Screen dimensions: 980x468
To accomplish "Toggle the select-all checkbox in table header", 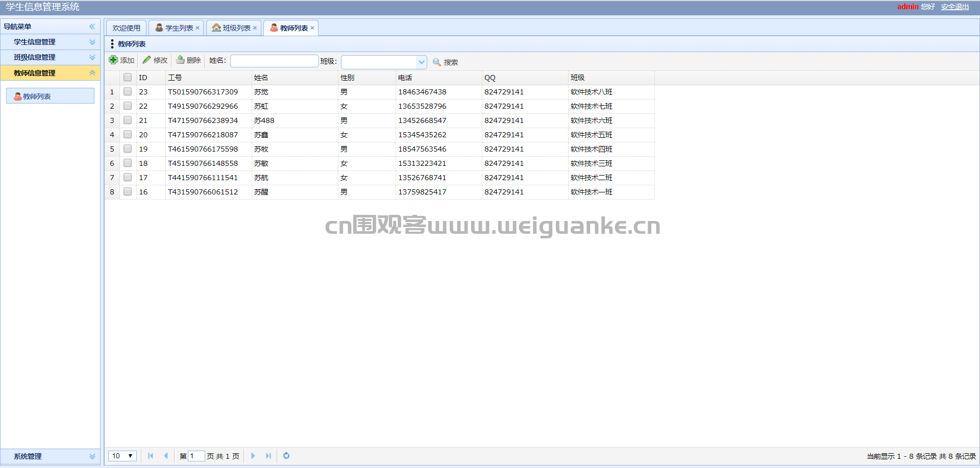I will [128, 78].
